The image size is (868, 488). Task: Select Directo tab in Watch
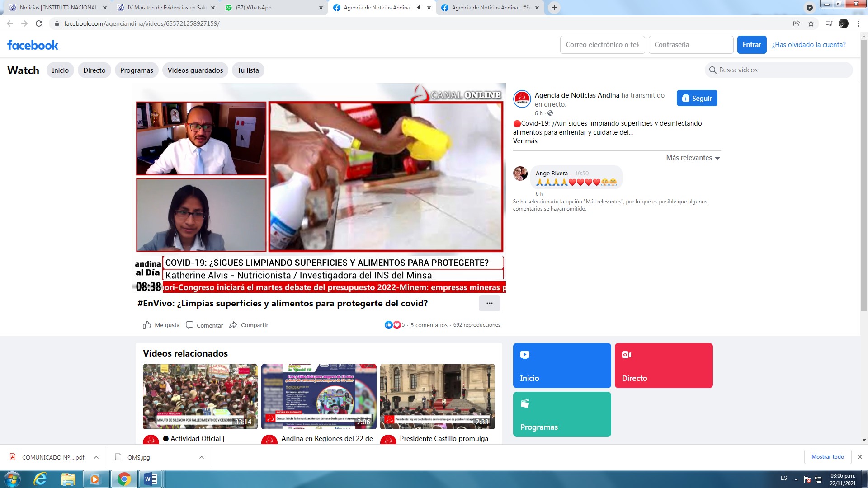(94, 70)
